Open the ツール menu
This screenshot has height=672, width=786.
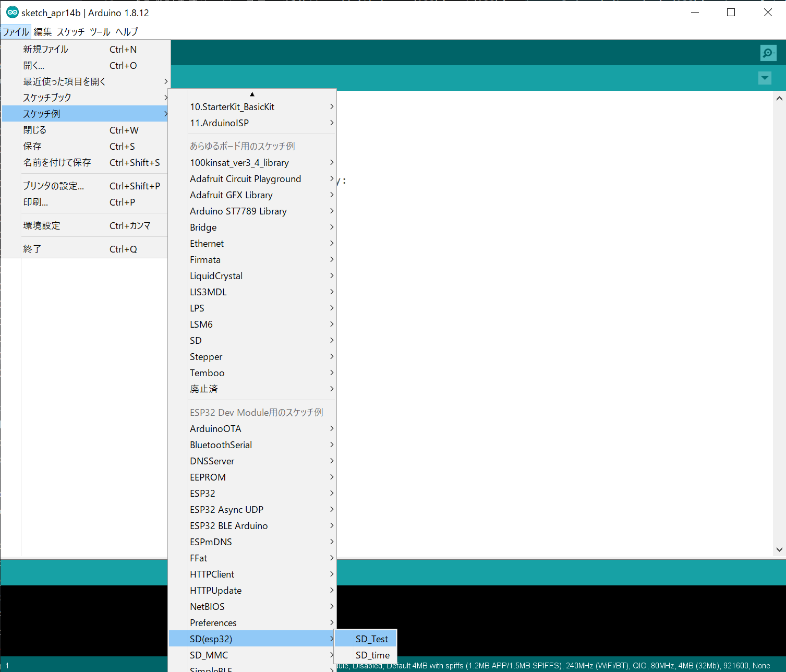pyautogui.click(x=100, y=32)
